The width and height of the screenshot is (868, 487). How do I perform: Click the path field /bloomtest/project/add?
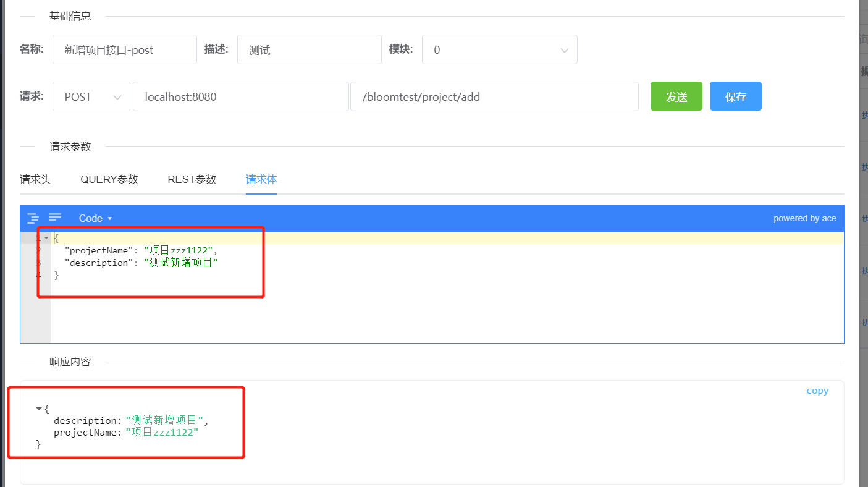(x=494, y=96)
